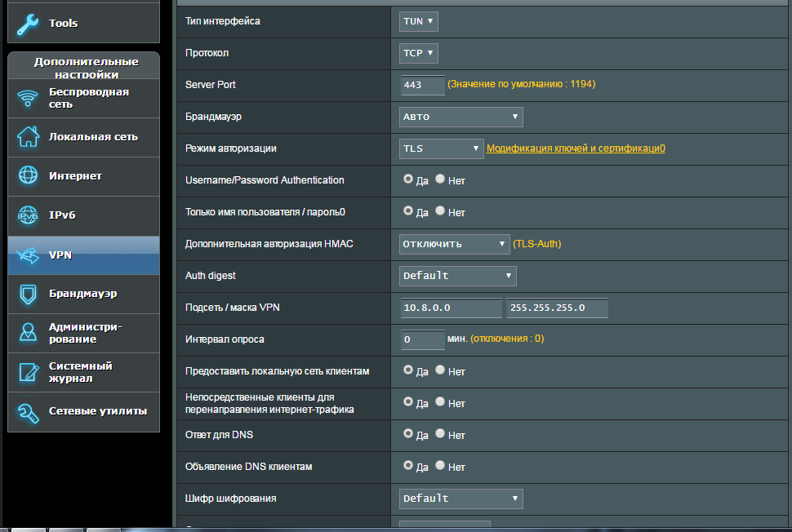Expand the HMAC authorization Отключить dropdown

tap(454, 244)
